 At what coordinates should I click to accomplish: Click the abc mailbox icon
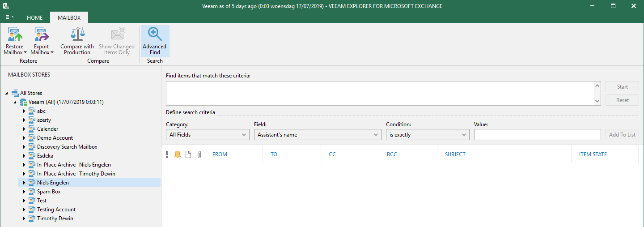coord(32,111)
